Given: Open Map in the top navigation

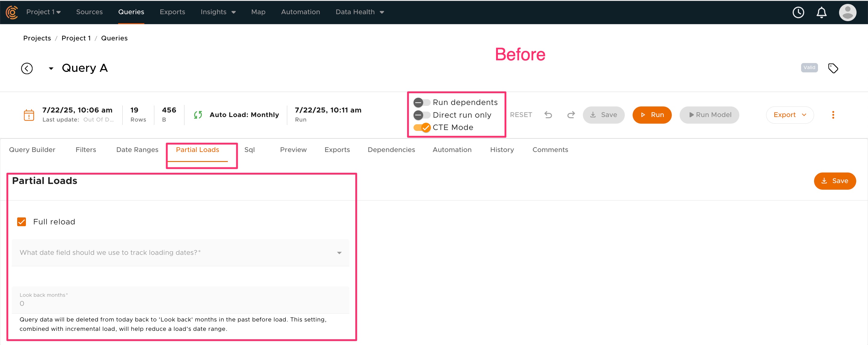Looking at the screenshot, I should (x=258, y=12).
